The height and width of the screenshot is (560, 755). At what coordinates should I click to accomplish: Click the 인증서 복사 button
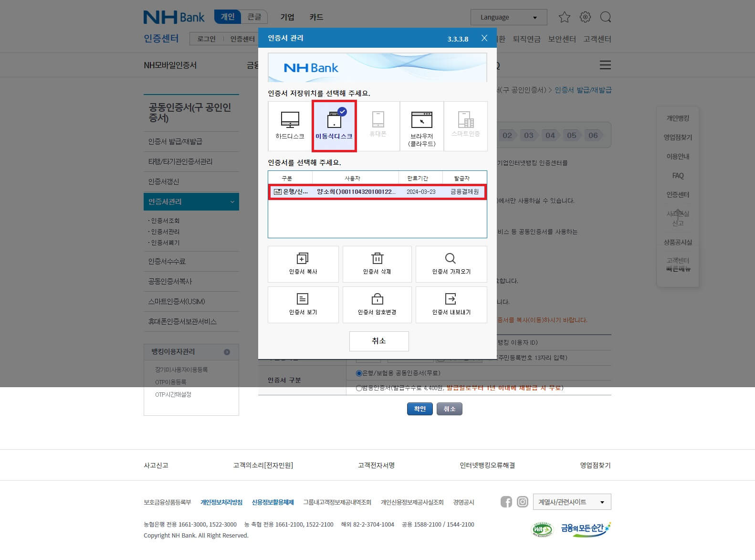point(303,264)
